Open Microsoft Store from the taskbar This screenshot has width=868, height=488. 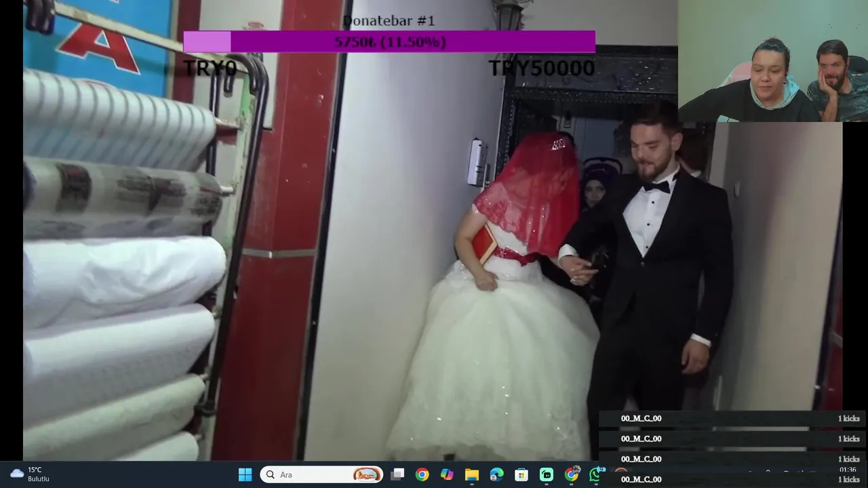tap(521, 474)
